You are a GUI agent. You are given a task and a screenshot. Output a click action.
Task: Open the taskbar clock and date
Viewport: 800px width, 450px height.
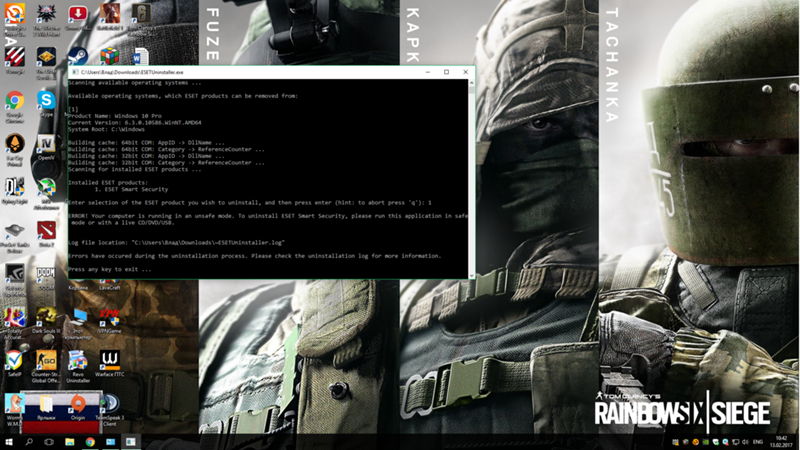[x=781, y=442]
